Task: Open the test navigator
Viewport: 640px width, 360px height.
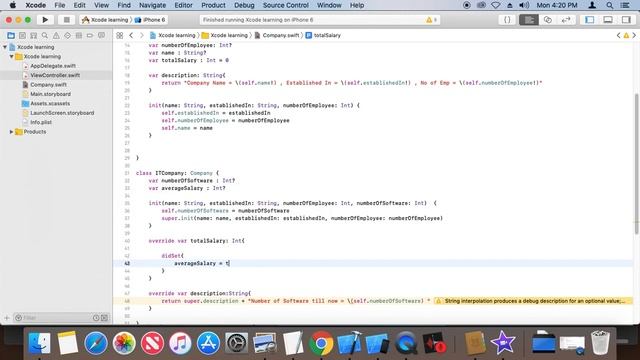Action: [67, 36]
